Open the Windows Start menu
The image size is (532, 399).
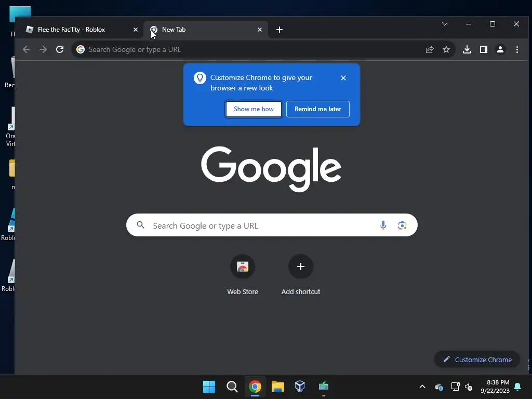[x=209, y=387]
